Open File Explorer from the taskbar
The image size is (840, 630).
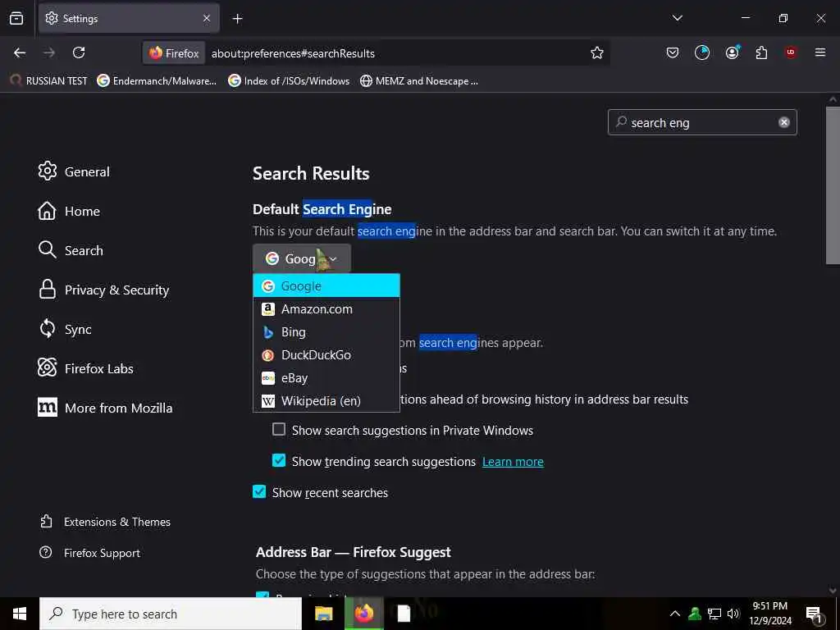[323, 614]
